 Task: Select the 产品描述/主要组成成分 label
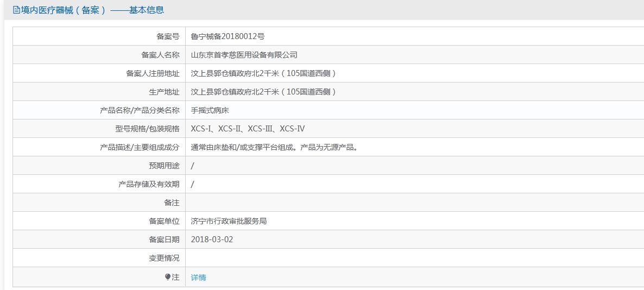click(140, 147)
